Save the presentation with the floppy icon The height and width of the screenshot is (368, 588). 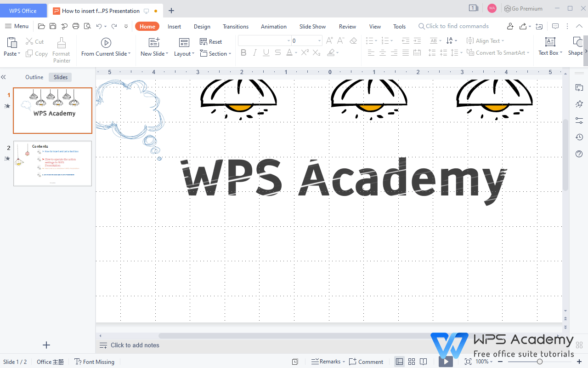coord(53,26)
